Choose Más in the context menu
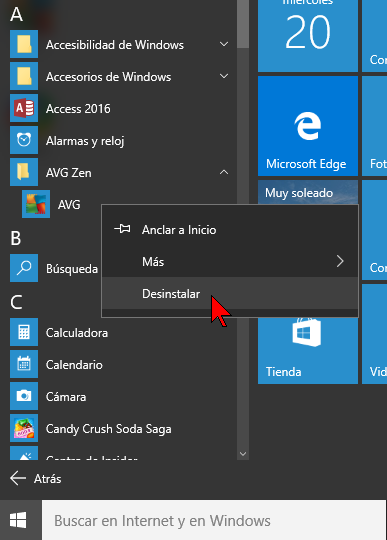Viewport: 387px width, 540px height. pos(230,261)
